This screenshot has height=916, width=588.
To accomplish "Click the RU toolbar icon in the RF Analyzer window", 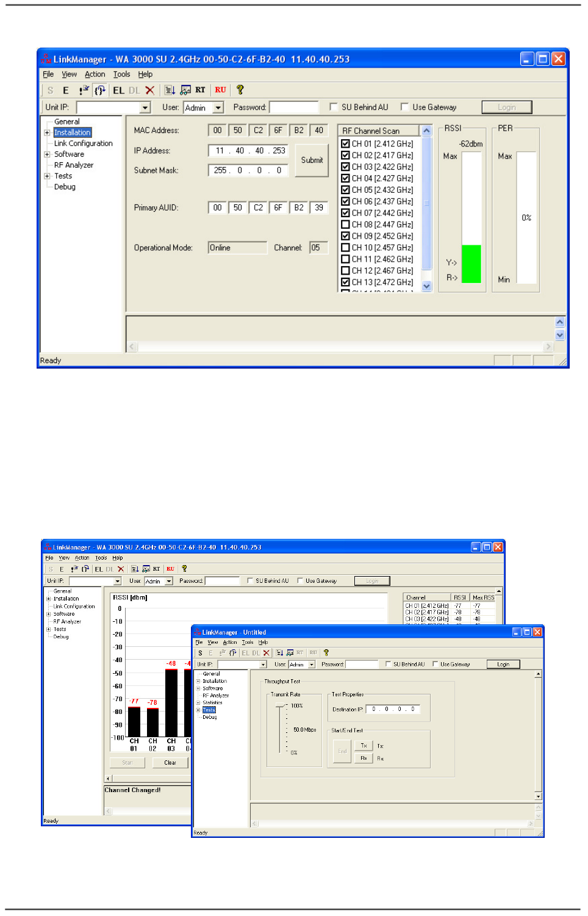I will tap(170, 569).
